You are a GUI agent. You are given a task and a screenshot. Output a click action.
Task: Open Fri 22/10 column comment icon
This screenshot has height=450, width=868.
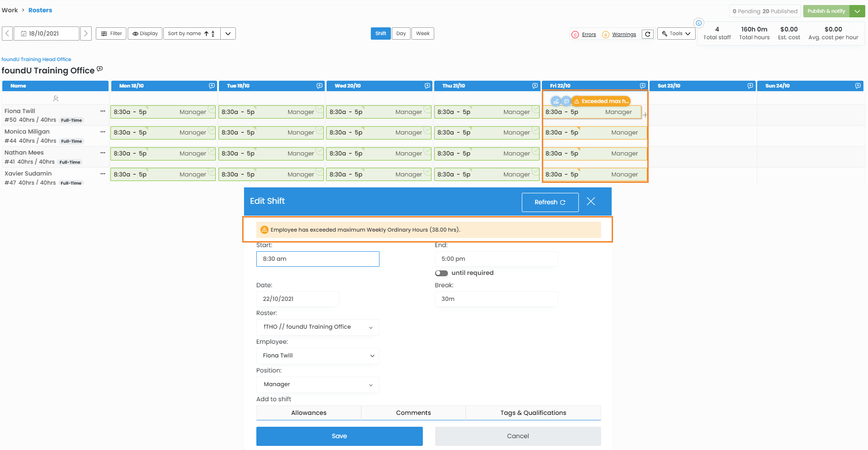pos(642,86)
